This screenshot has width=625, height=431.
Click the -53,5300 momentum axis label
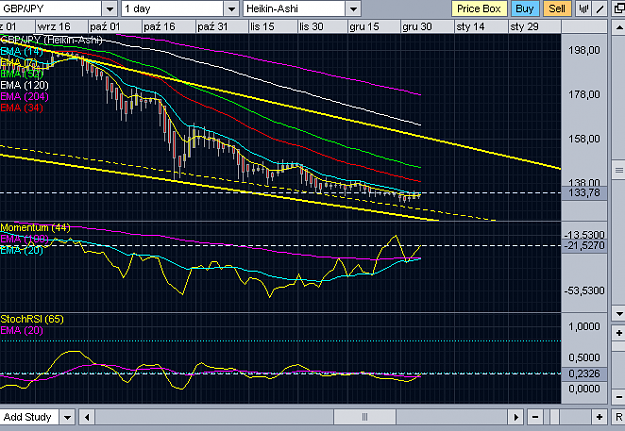point(584,291)
